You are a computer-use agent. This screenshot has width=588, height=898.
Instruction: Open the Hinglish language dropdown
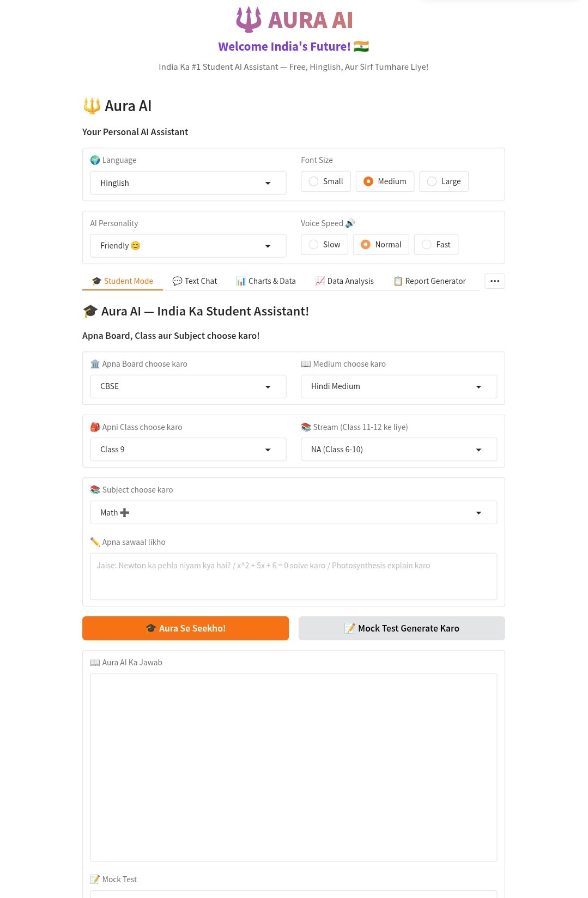click(x=187, y=183)
